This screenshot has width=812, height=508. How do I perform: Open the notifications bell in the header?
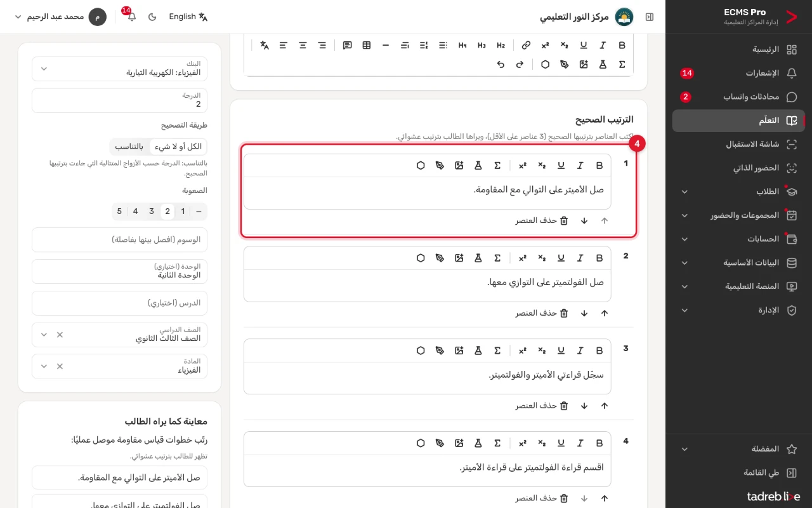point(131,17)
